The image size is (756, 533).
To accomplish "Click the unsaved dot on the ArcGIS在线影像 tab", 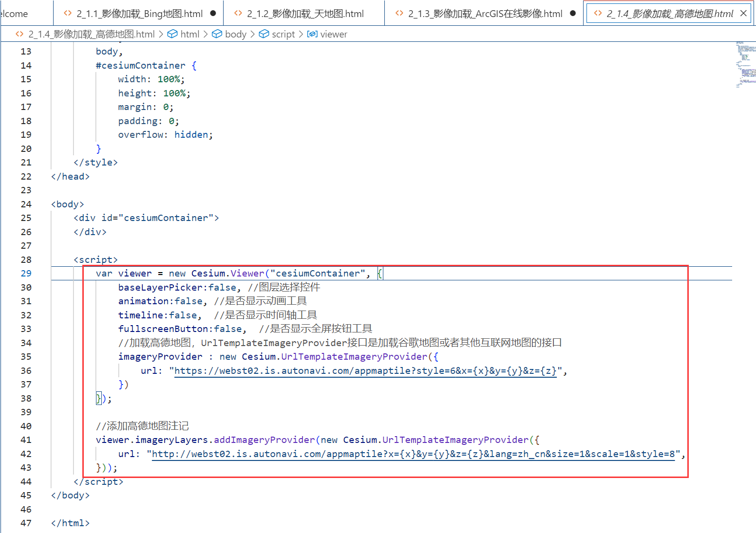I will (x=573, y=13).
